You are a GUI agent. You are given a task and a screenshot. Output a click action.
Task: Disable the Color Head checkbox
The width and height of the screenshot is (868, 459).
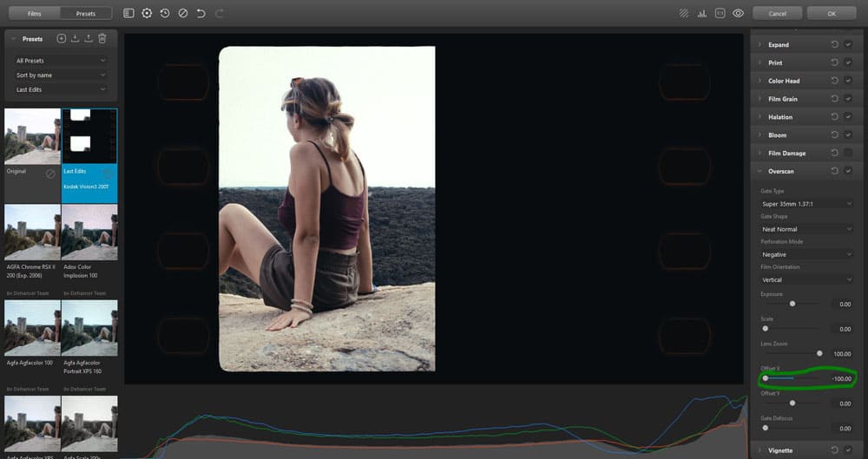(x=848, y=81)
